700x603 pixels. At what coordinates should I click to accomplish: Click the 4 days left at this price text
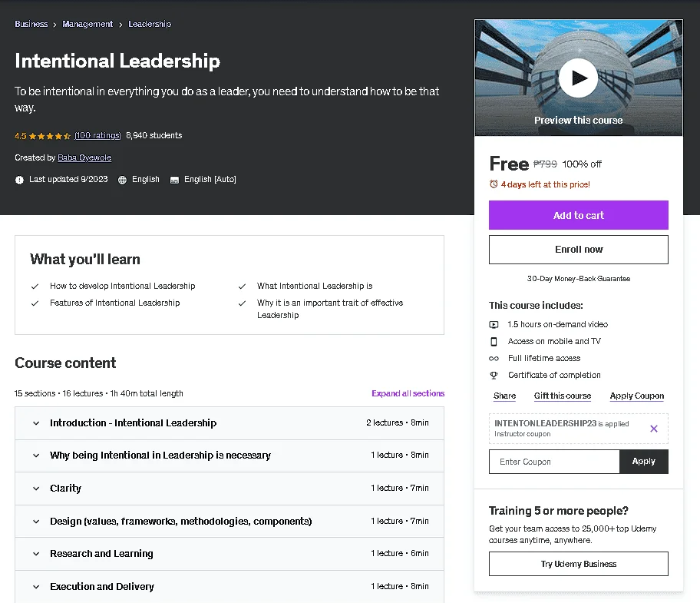click(x=545, y=184)
